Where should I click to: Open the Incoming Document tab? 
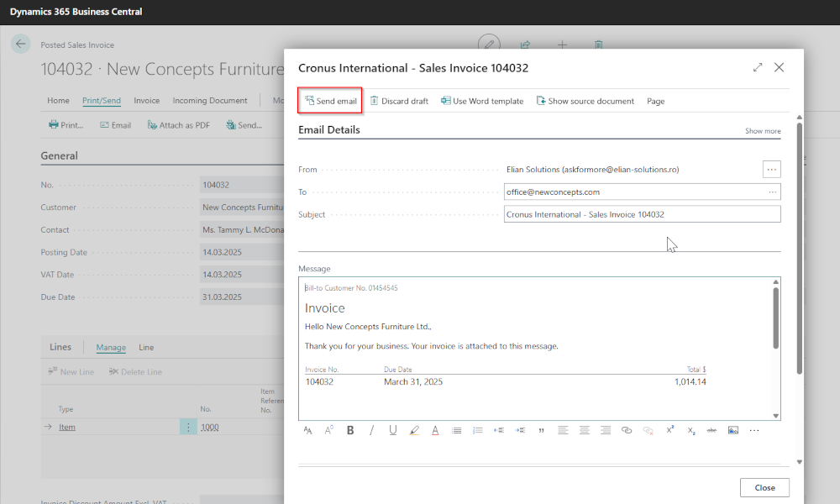210,100
